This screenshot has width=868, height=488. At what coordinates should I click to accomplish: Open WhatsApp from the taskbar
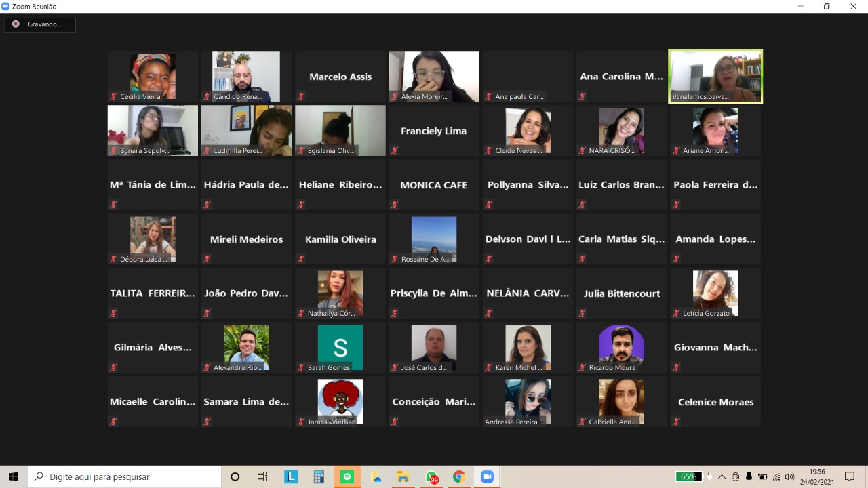431,476
